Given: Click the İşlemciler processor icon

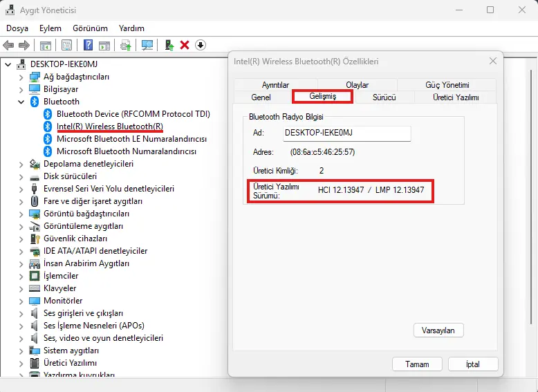Looking at the screenshot, I should (x=35, y=276).
